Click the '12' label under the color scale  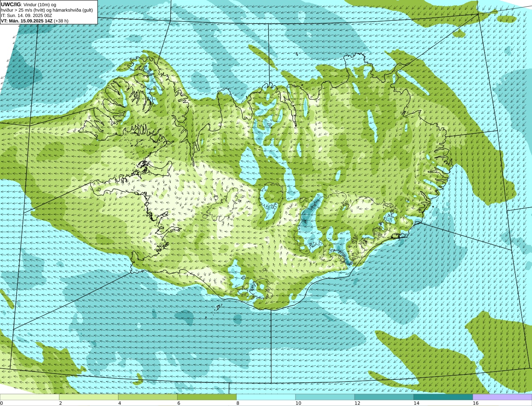pyautogui.click(x=357, y=403)
